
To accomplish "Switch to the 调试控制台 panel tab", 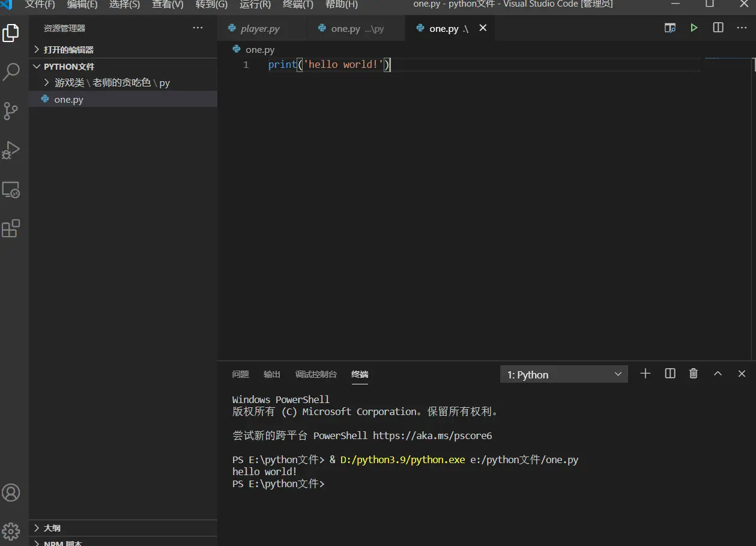I will [316, 374].
